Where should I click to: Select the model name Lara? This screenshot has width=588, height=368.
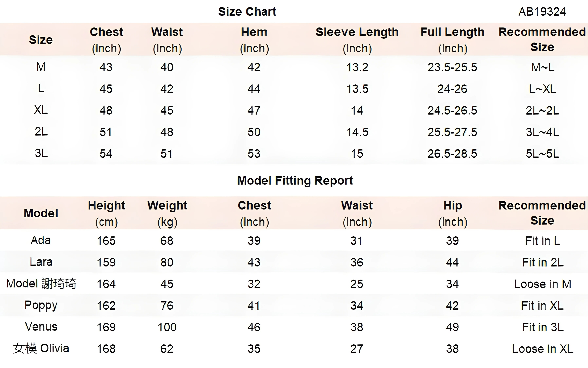click(x=41, y=262)
